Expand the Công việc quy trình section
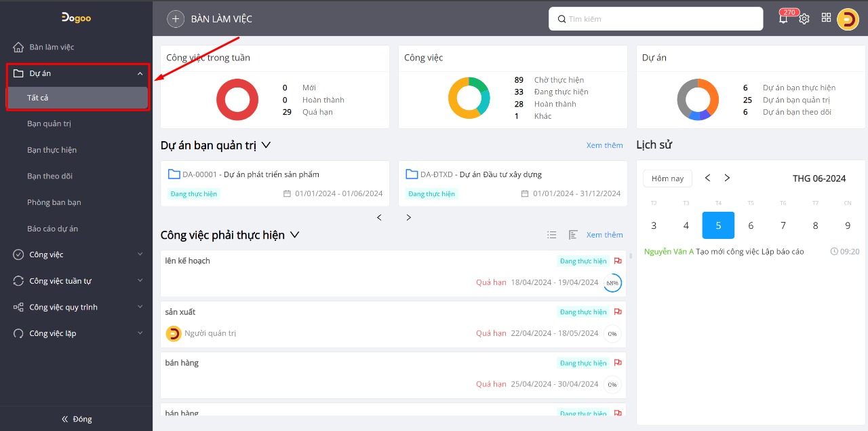 [x=140, y=307]
